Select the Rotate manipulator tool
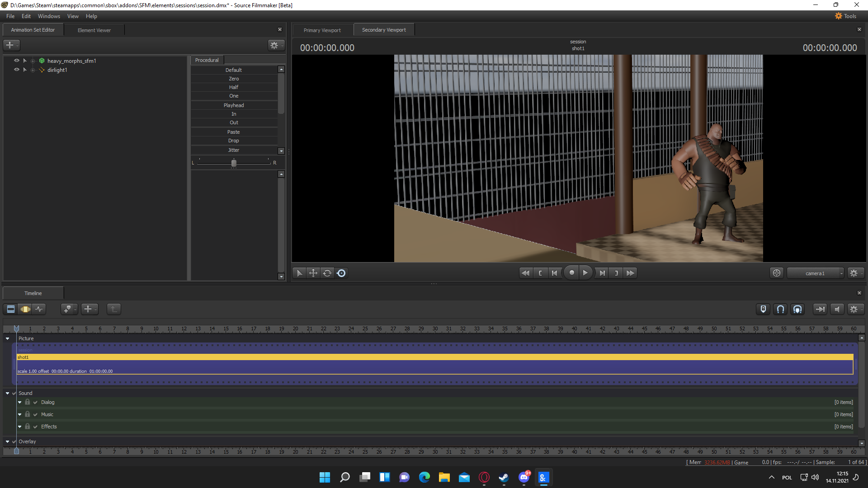Image resolution: width=868 pixels, height=488 pixels. 327,273
